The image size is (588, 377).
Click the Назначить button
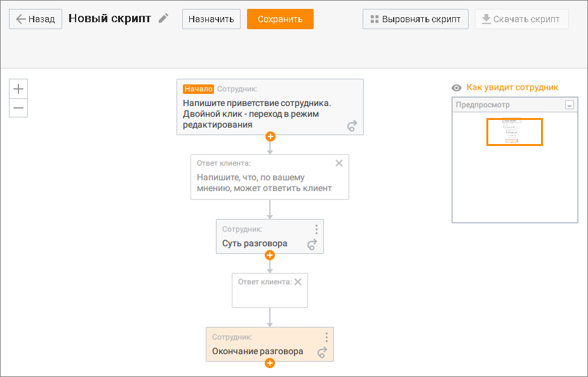pos(211,19)
